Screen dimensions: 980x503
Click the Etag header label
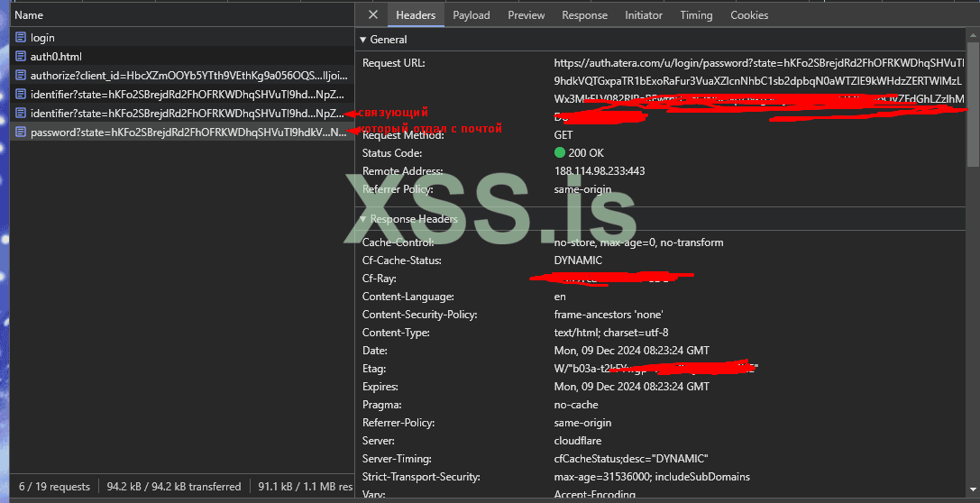[x=374, y=369]
